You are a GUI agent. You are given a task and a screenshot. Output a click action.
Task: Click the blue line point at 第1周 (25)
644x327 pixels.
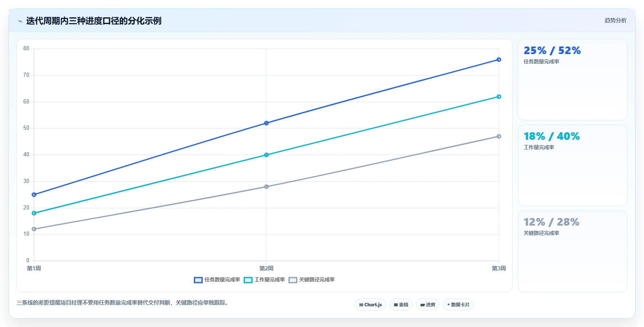pyautogui.click(x=34, y=195)
